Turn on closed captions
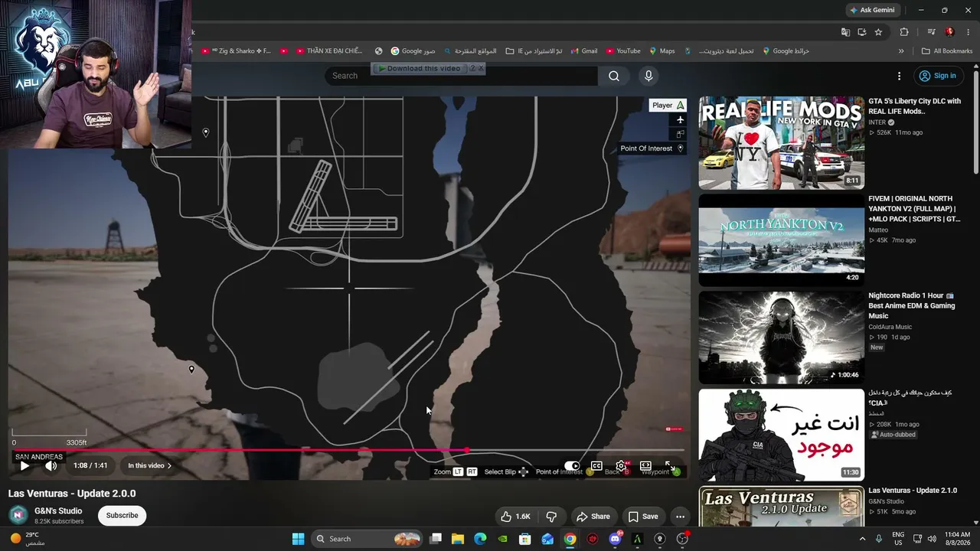The width and height of the screenshot is (980, 551). point(596,465)
